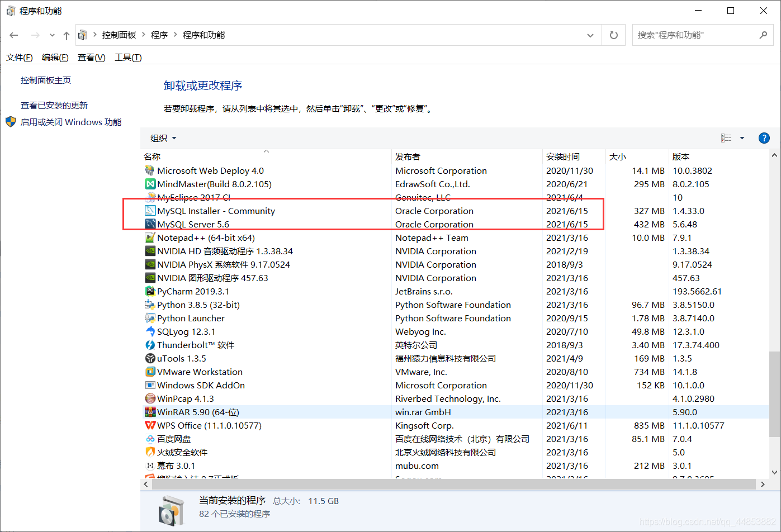Click publisher 福州猿力信息科技有限公司
Screen dimensions: 781x532
coord(446,358)
